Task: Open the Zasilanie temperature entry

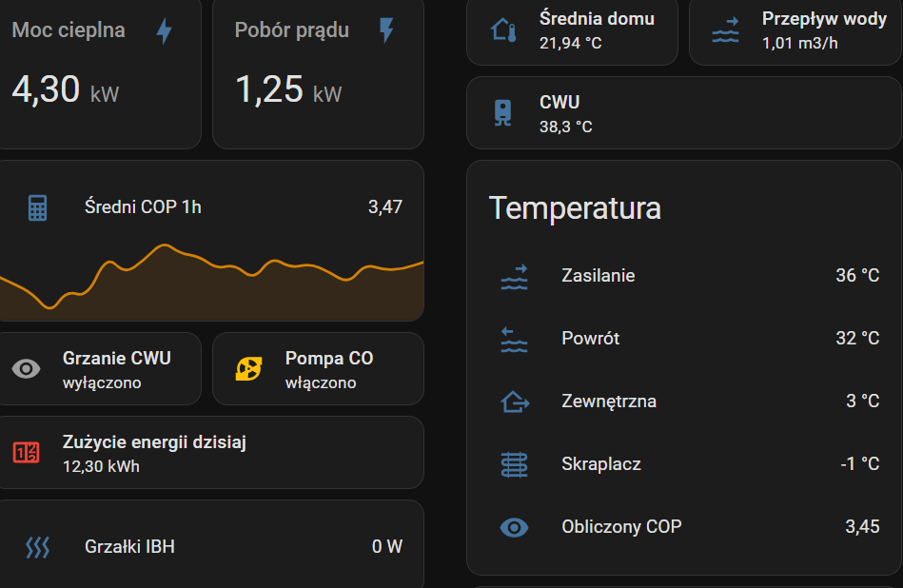Action: click(x=599, y=276)
